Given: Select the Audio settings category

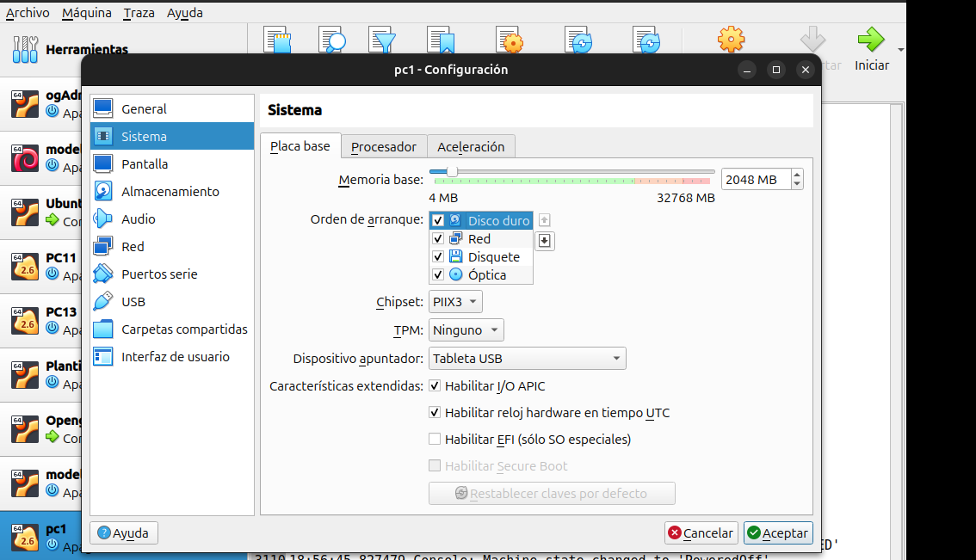Looking at the screenshot, I should (x=138, y=219).
